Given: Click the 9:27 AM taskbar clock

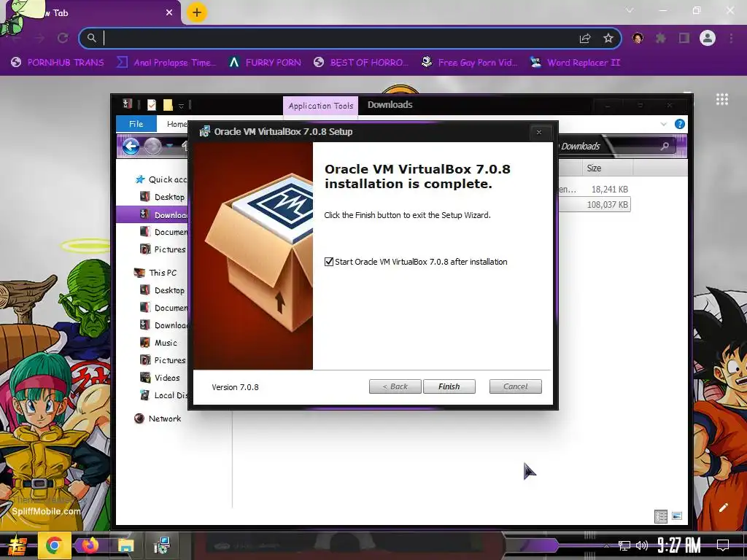Looking at the screenshot, I should click(x=679, y=545).
